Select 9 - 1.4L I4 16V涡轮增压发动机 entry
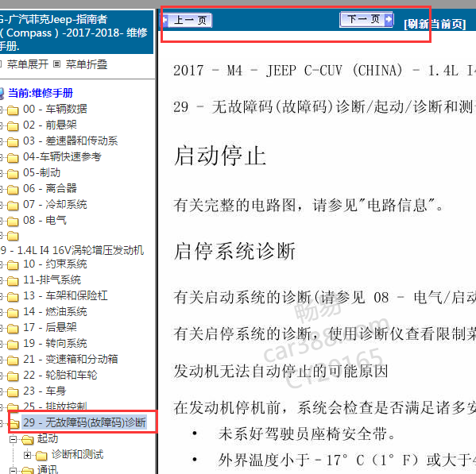 point(72,250)
